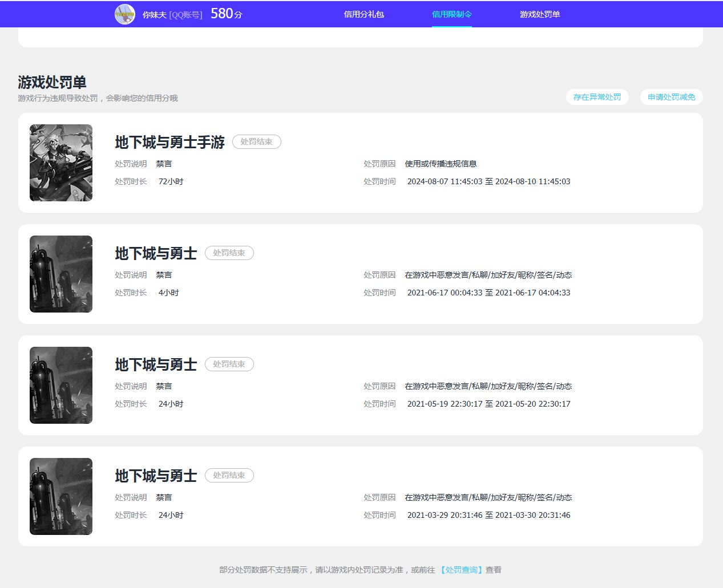The image size is (723, 588).
Task: Click the 地下城与勇士 title of the 4小时 record
Action: point(156,253)
